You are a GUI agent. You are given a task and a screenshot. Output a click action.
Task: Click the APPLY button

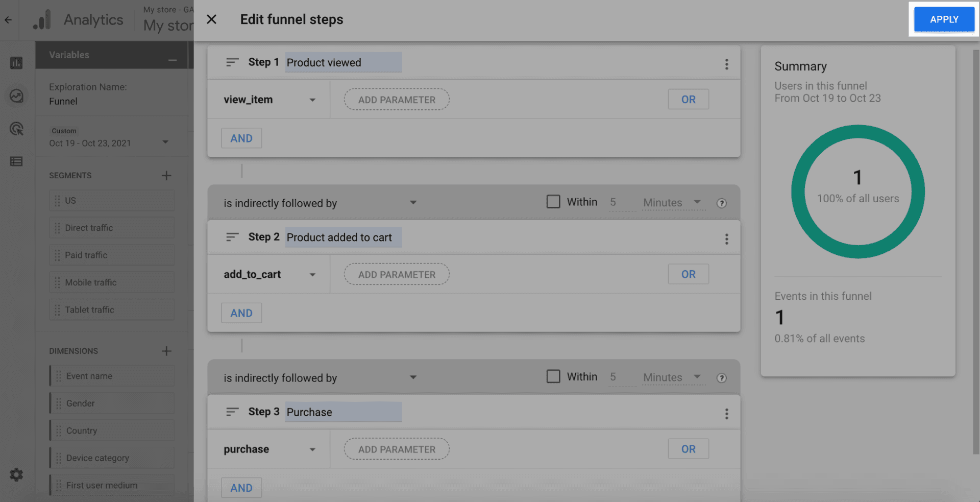click(943, 19)
